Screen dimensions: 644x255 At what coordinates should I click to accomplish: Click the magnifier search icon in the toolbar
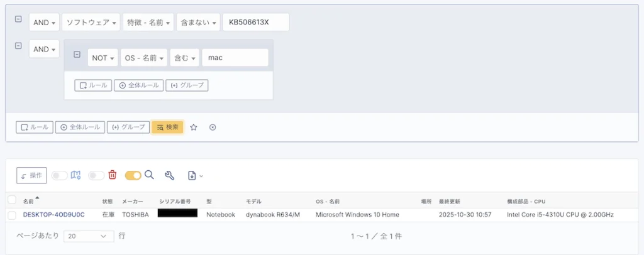tap(149, 175)
